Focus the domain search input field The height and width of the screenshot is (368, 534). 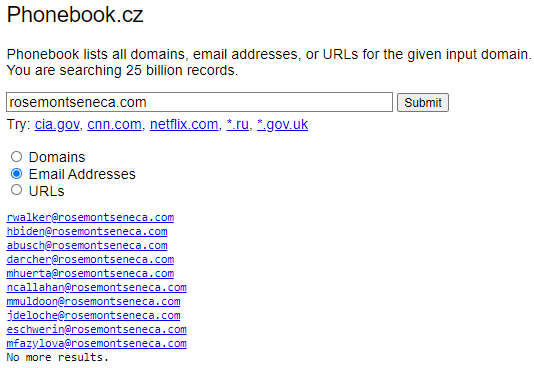[199, 102]
